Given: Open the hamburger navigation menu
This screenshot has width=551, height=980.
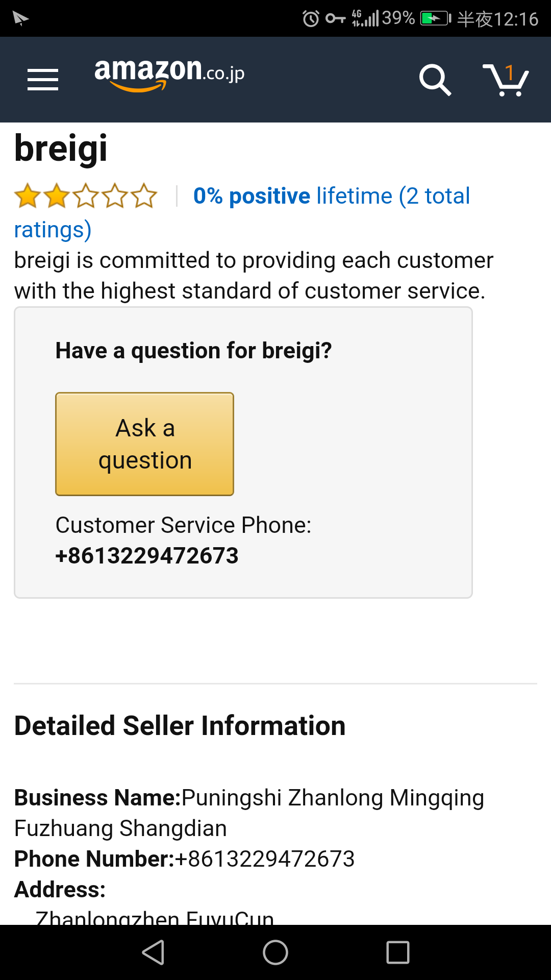Looking at the screenshot, I should 43,80.
